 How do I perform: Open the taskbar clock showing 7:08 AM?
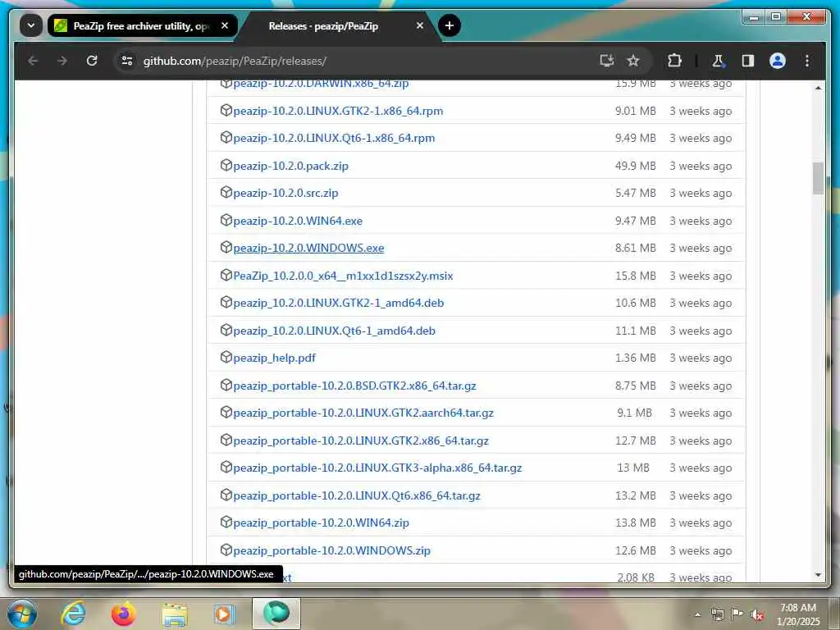798,614
